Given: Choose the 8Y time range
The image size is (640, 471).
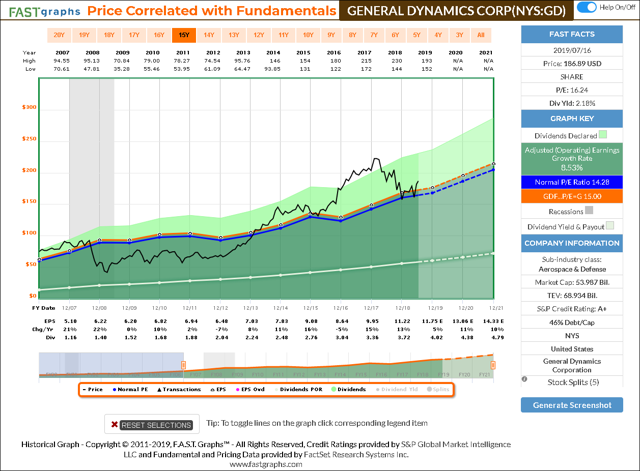Looking at the screenshot, I should [x=353, y=35].
